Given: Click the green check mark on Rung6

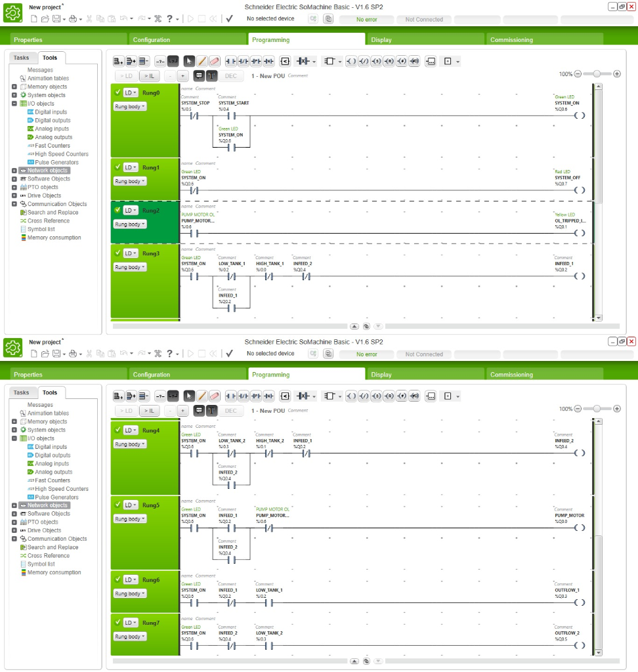Looking at the screenshot, I should click(117, 579).
